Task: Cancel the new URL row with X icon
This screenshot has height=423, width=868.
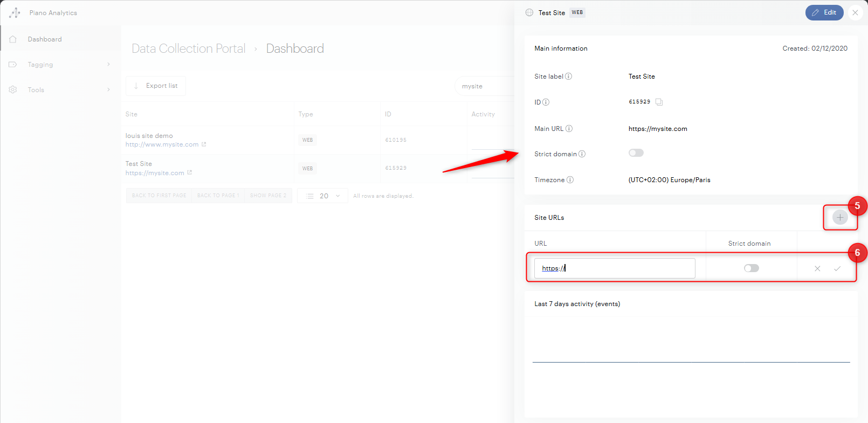Action: 817,268
